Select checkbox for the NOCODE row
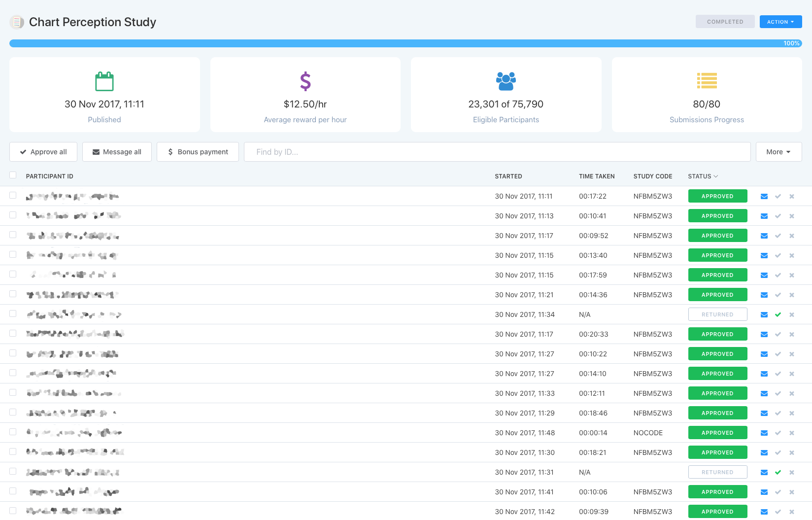Viewport: 812px width, 520px height. [13, 432]
